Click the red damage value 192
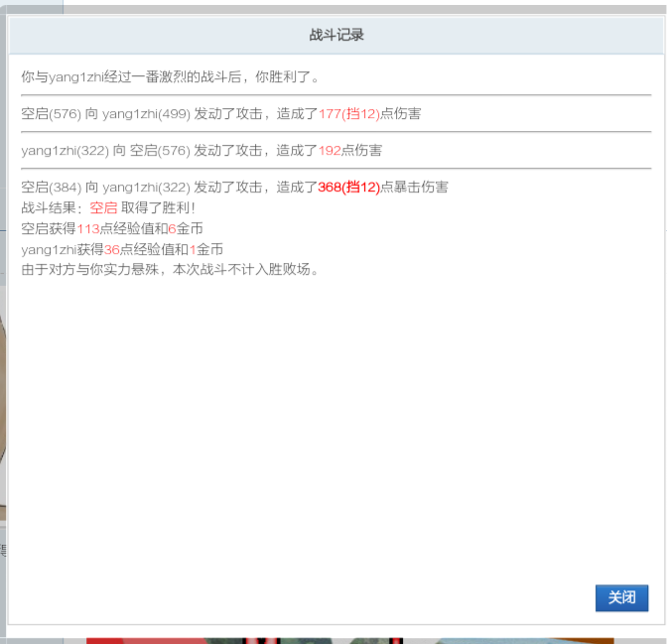The width and height of the screenshot is (667, 644). pos(330,151)
